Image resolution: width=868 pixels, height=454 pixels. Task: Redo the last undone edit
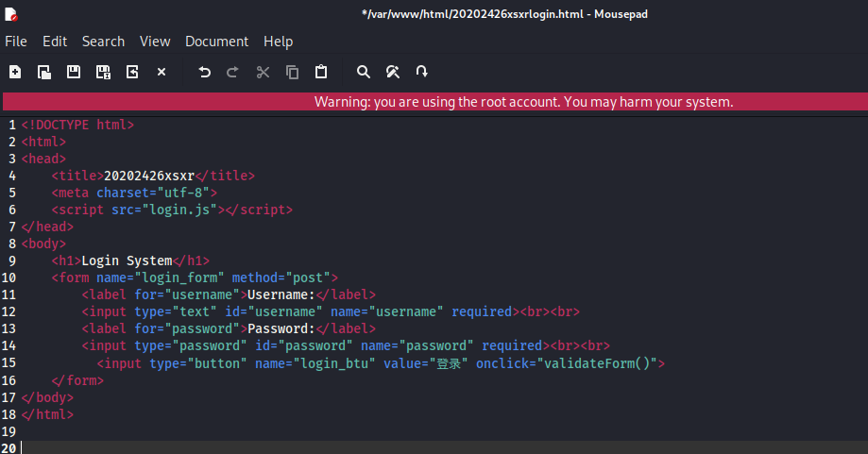(233, 72)
